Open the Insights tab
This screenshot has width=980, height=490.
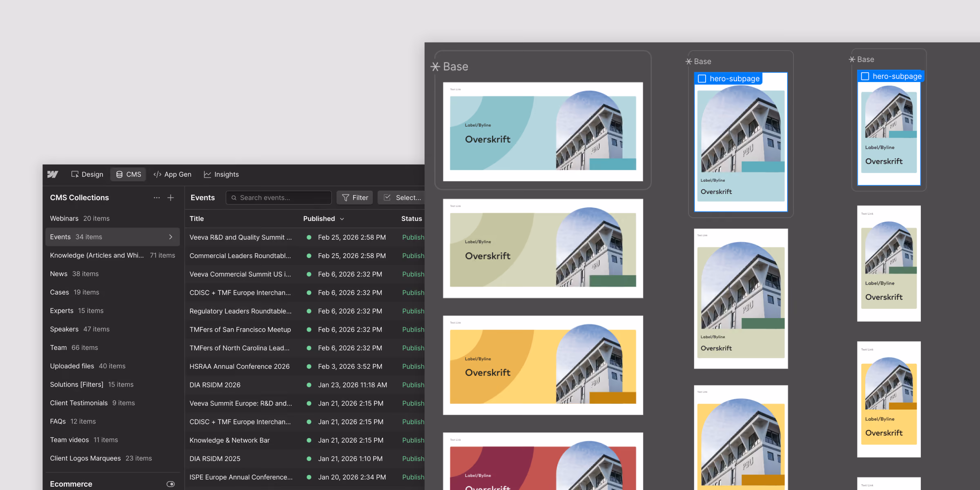(221, 174)
